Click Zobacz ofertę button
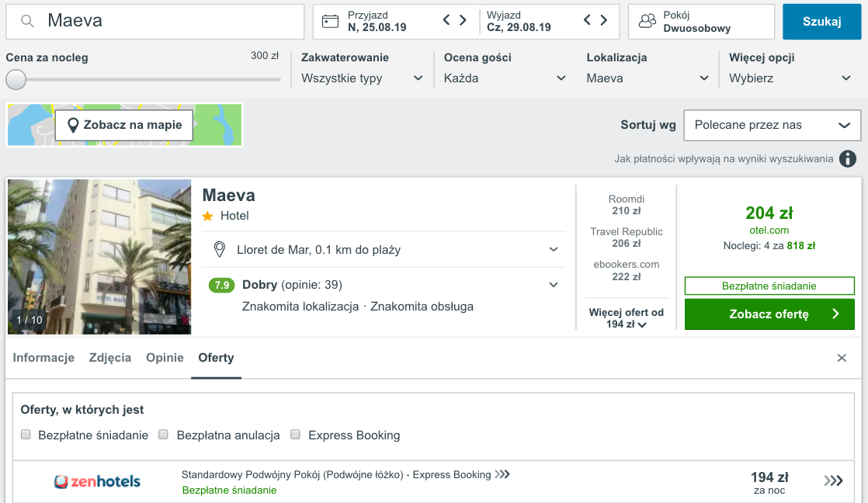Image resolution: width=868 pixels, height=503 pixels. (769, 314)
